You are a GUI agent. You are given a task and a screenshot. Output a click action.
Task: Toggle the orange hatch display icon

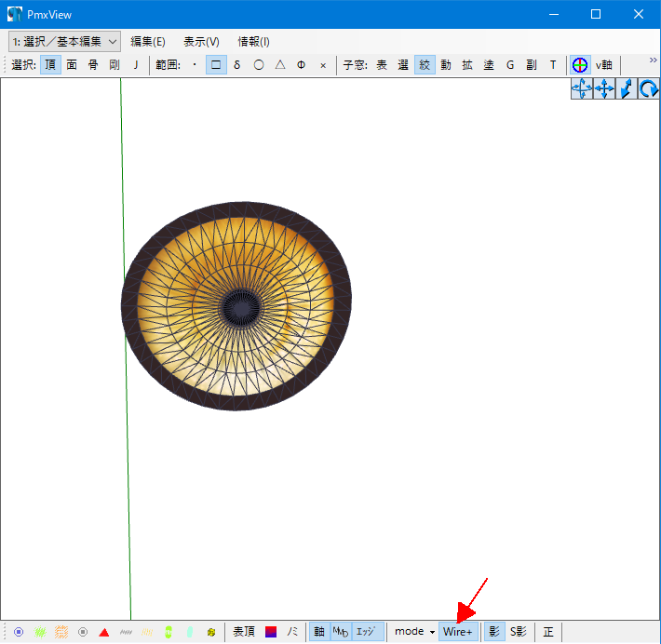click(61, 632)
